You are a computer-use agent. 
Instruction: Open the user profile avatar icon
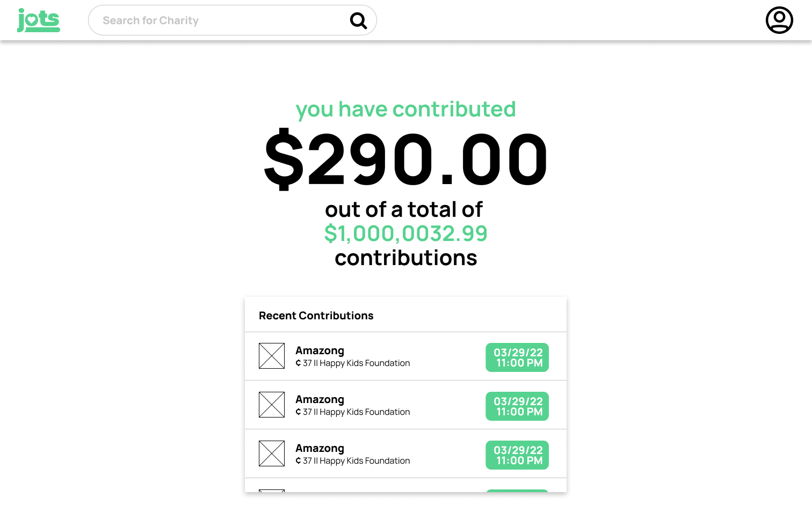pyautogui.click(x=779, y=20)
